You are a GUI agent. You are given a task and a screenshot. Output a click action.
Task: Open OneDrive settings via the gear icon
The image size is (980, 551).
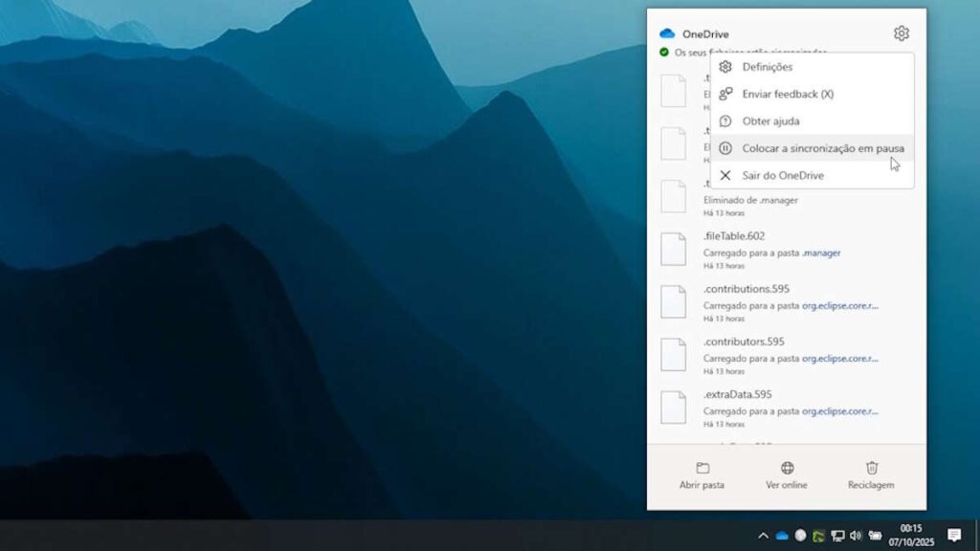(899, 33)
